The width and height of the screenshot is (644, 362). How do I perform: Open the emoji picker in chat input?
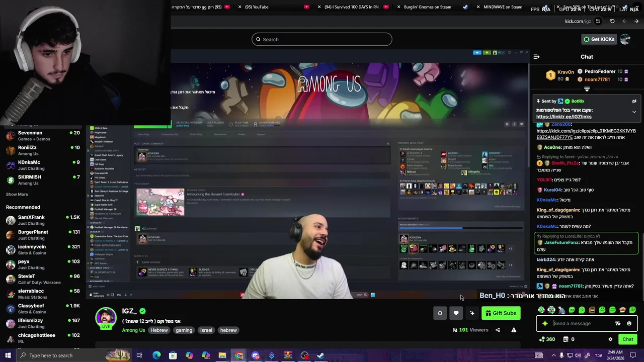pos(629,324)
